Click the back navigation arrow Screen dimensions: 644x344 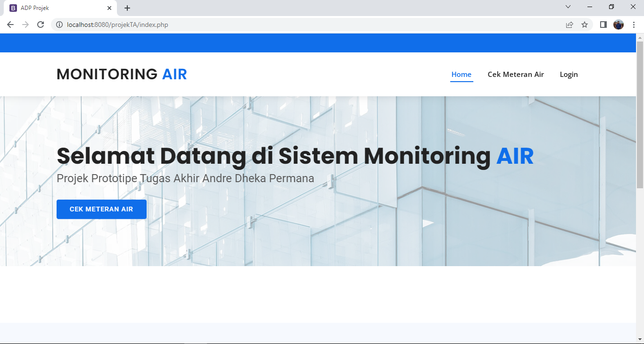coord(10,24)
